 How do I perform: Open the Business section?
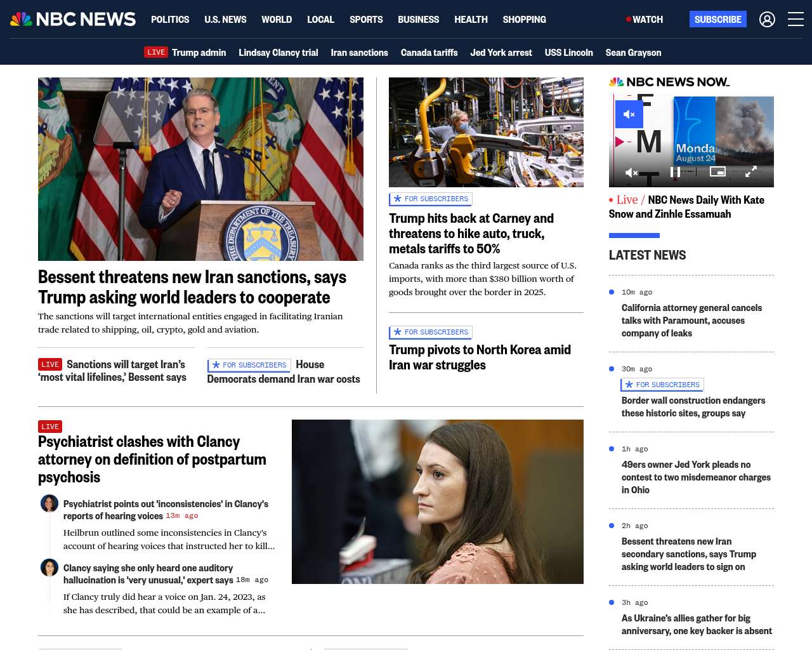[418, 20]
